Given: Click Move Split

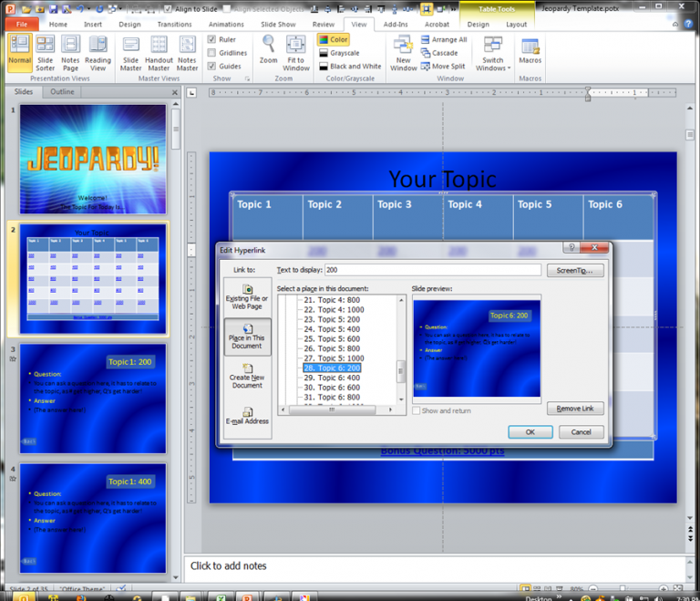Looking at the screenshot, I should [x=443, y=67].
